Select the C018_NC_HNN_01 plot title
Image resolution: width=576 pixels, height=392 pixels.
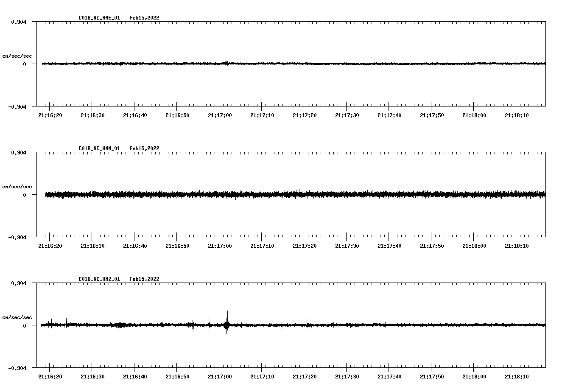click(99, 148)
